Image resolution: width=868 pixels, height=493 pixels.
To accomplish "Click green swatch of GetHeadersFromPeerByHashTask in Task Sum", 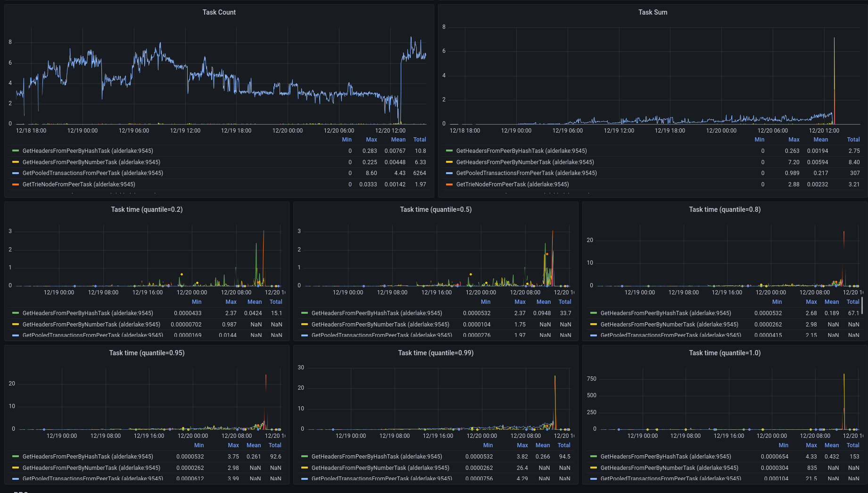I will click(x=449, y=151).
